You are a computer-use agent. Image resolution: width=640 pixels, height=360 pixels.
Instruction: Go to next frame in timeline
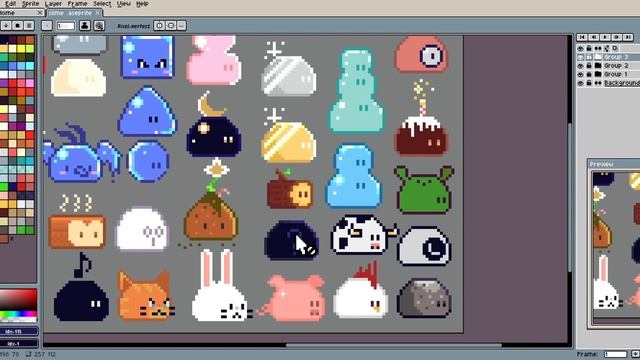[x=617, y=37]
